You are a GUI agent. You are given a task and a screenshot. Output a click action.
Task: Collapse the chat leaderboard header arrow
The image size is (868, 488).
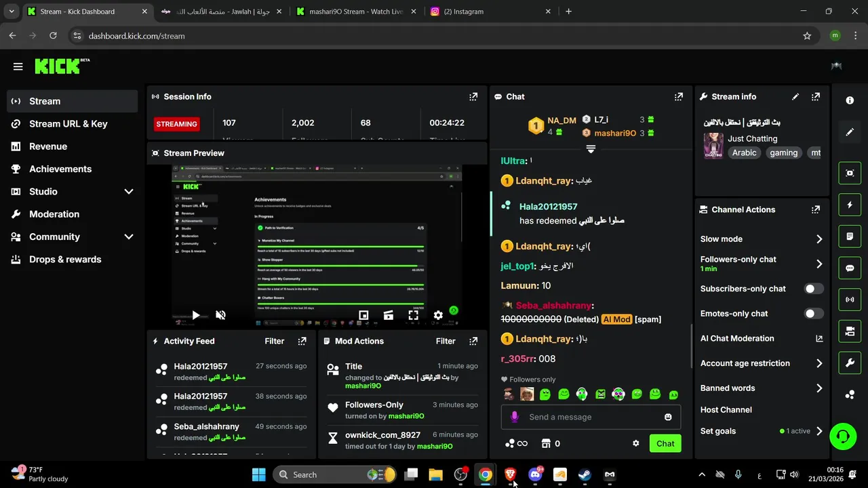pos(591,149)
